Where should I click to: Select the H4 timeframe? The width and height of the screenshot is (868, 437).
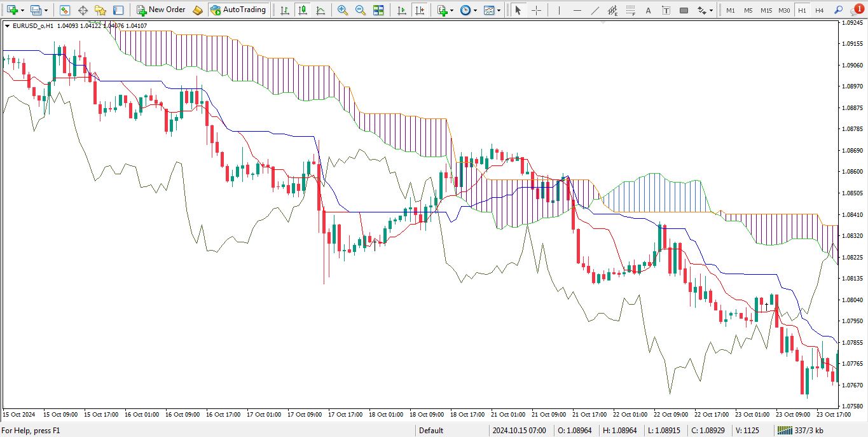coord(820,10)
